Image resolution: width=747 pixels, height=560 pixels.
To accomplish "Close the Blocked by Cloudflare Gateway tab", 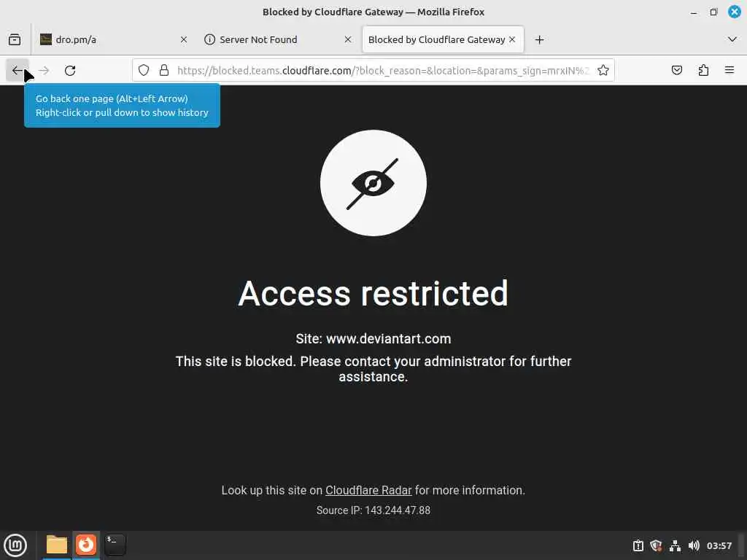I will (512, 39).
